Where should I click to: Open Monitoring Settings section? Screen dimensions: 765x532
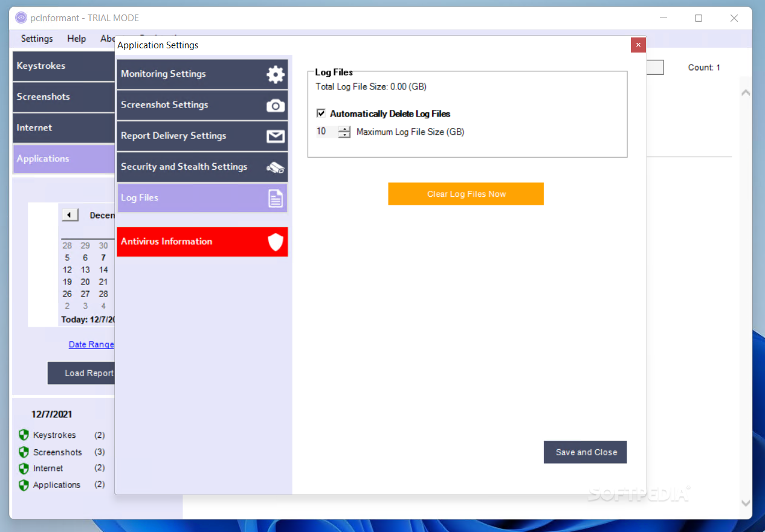click(202, 74)
